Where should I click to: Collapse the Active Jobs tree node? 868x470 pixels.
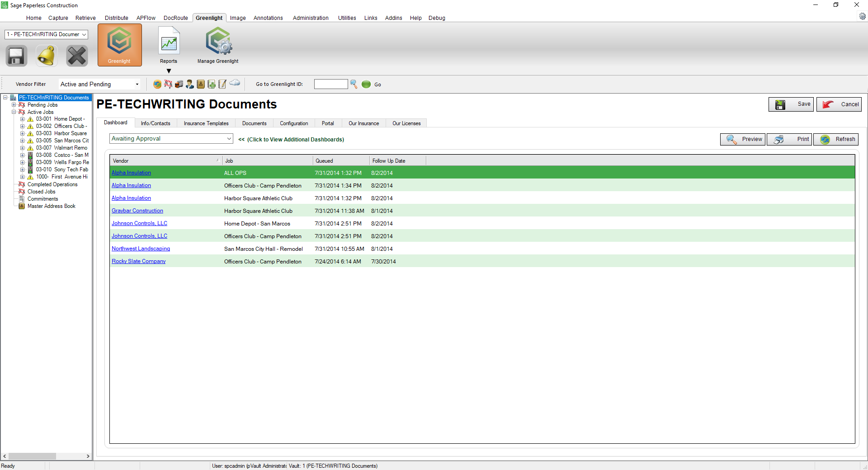click(x=14, y=112)
